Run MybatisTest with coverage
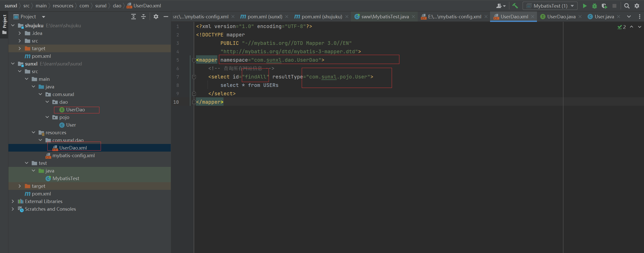Viewport: 644px width, 253px height. tap(604, 6)
